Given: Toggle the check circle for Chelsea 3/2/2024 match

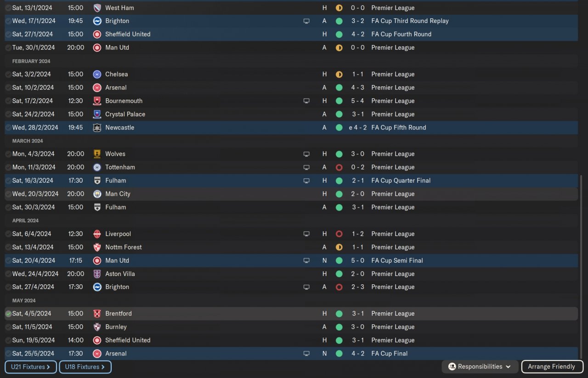Looking at the screenshot, I should (8, 74).
